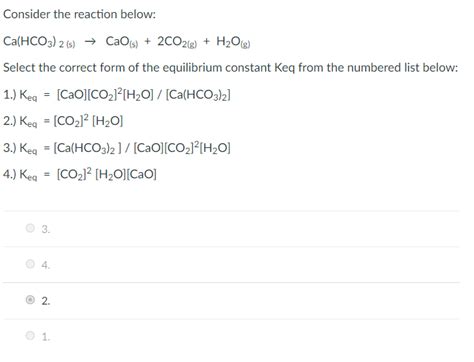Click Keq expression number 1 in the list
The height and width of the screenshot is (362, 474).
[x=117, y=95]
